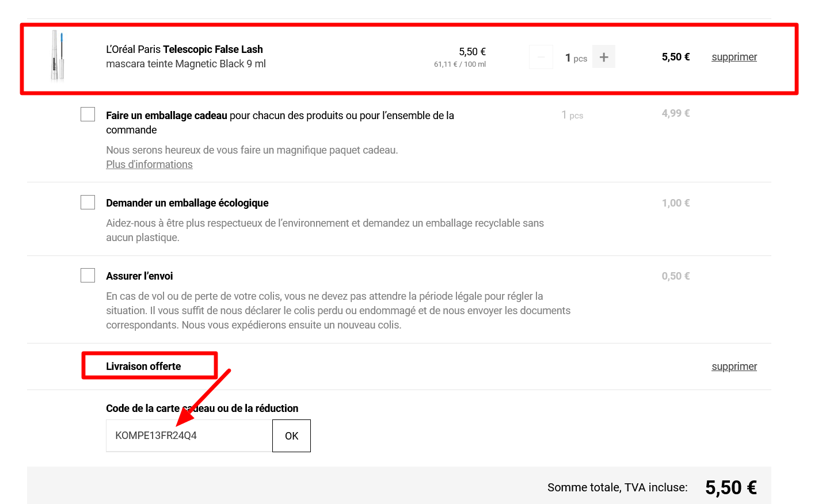The height and width of the screenshot is (504, 822).
Task: Enable the eco-friendly packaging checkbox
Action: [88, 202]
